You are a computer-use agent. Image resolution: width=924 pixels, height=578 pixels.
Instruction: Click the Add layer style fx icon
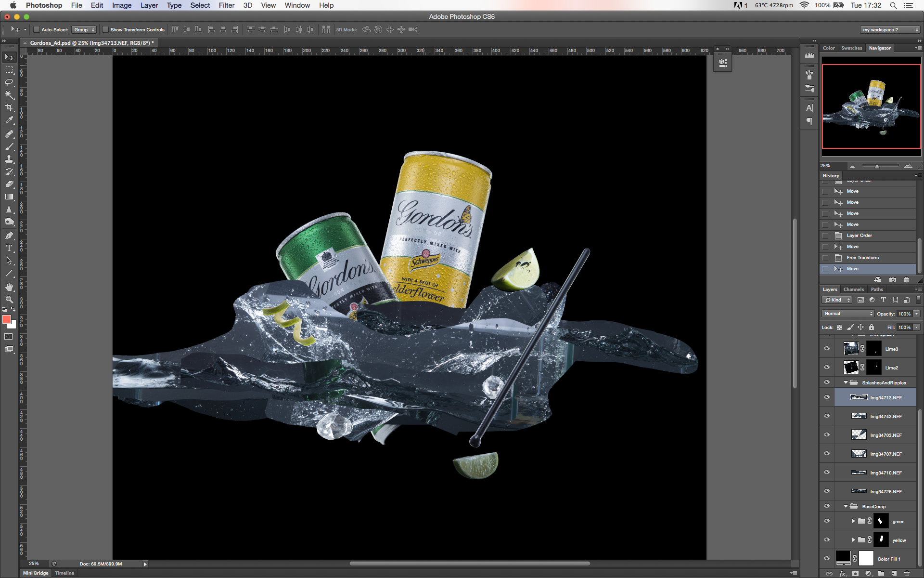coord(843,574)
